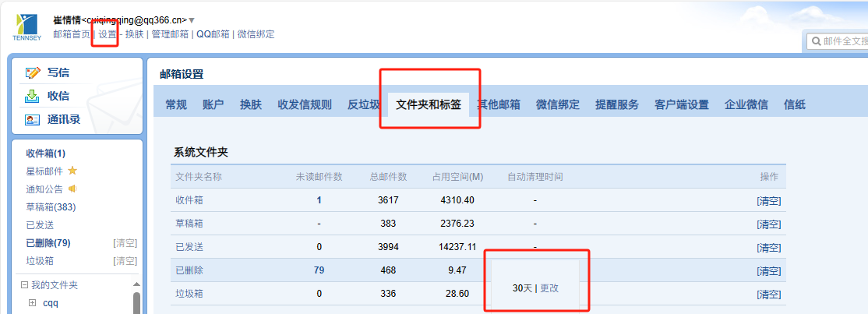Image resolution: width=868 pixels, height=314 pixels.
Task: Click the star icon beside 星标邮件
Action: pyautogui.click(x=72, y=171)
